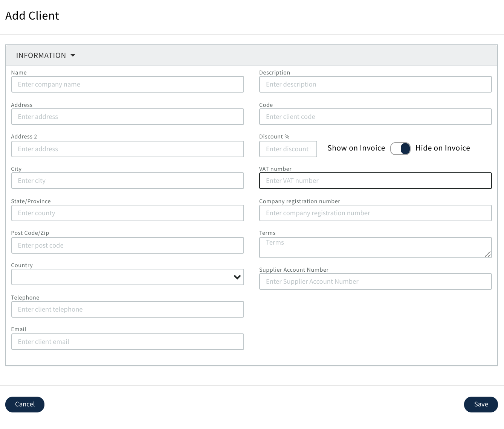Click the Company registration number field
The width and height of the screenshot is (504, 429).
pos(375,213)
